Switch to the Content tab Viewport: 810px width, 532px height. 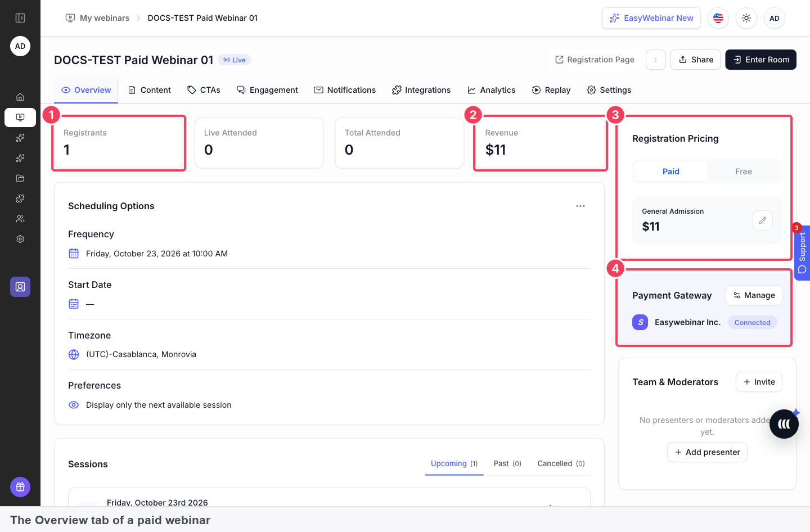tap(150, 90)
